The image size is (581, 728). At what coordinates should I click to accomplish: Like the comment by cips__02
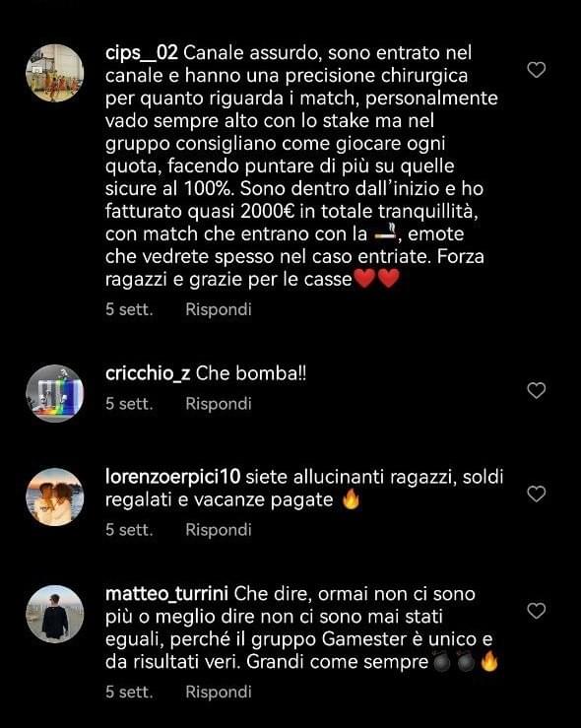537,70
